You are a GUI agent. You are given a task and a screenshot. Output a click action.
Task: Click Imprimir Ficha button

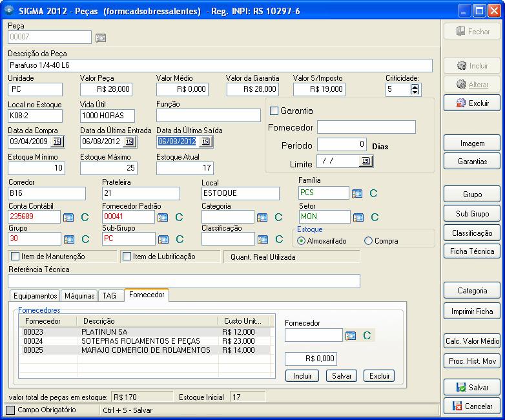tap(472, 311)
